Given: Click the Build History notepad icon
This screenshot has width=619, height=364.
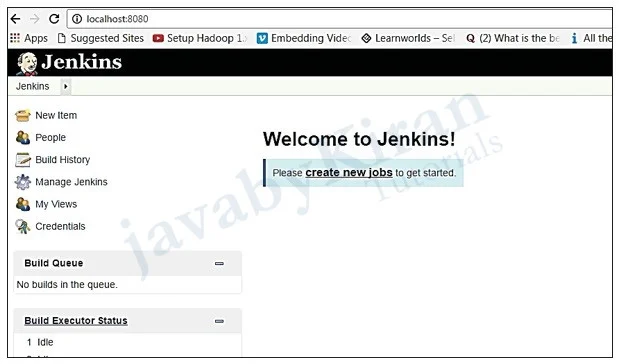Looking at the screenshot, I should click(x=23, y=159).
